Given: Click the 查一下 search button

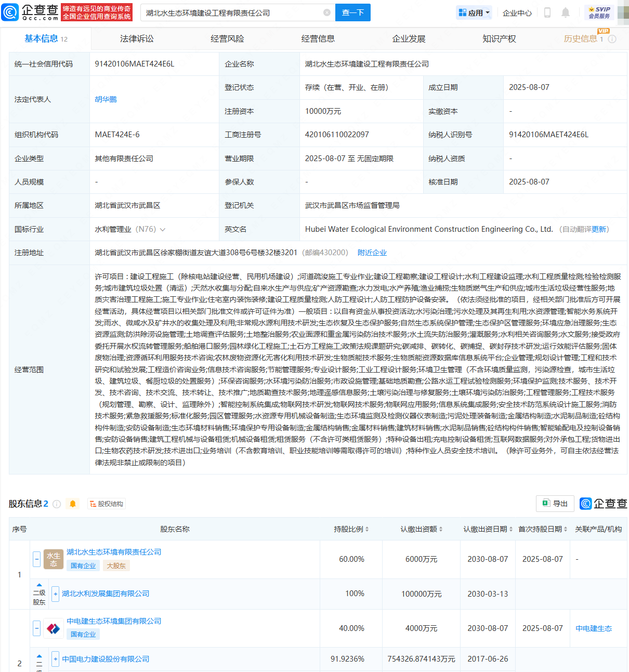Looking at the screenshot, I should [x=353, y=12].
